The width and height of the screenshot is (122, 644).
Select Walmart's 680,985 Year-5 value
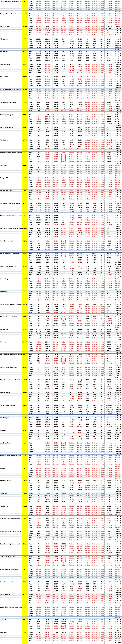click(x=38, y=329)
